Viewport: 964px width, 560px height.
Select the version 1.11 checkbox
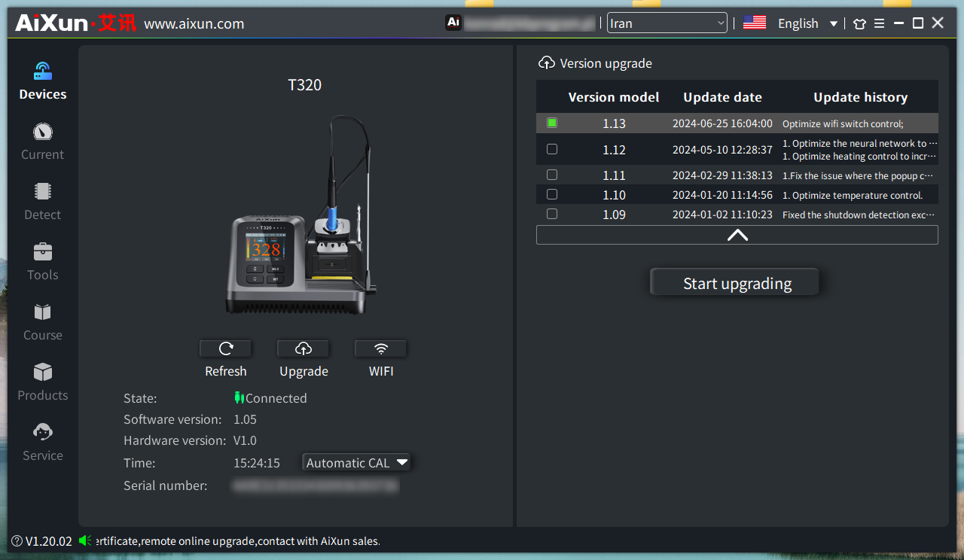[x=552, y=175]
